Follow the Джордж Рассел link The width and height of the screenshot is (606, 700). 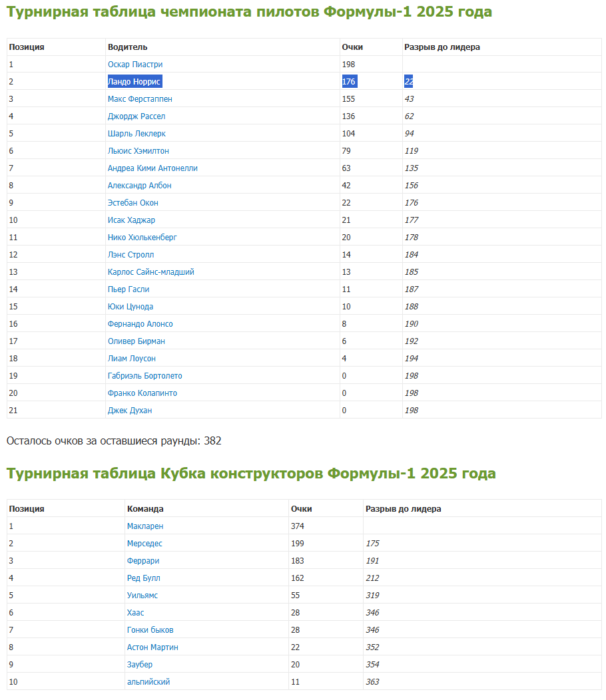coord(137,116)
